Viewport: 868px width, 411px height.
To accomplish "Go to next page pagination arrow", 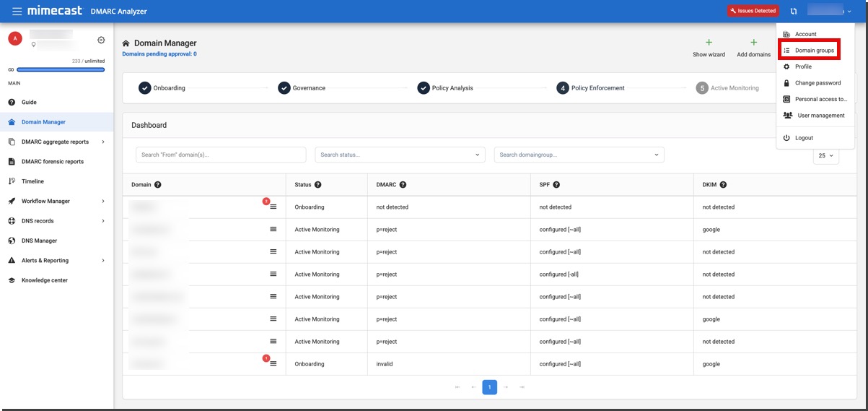I will [x=506, y=387].
